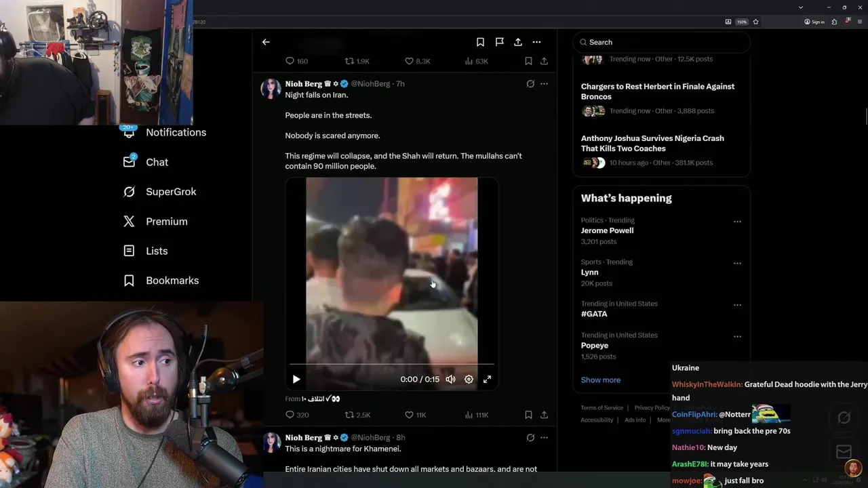Share the post with 8.3K likes
Screen dimensions: 868x488
pos(544,61)
